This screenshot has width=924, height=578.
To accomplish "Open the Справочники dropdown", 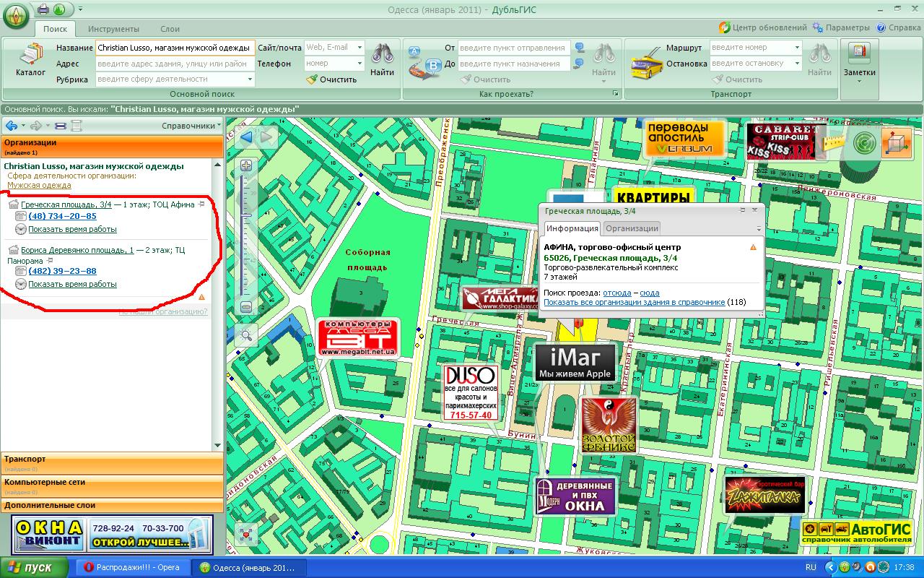I will (x=192, y=126).
